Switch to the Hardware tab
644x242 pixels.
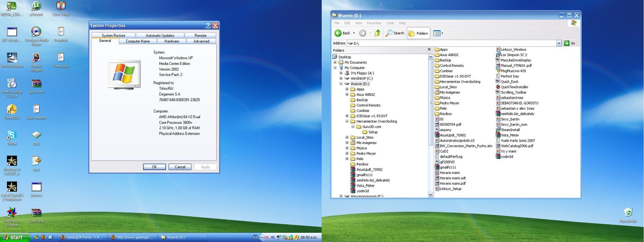point(171,41)
